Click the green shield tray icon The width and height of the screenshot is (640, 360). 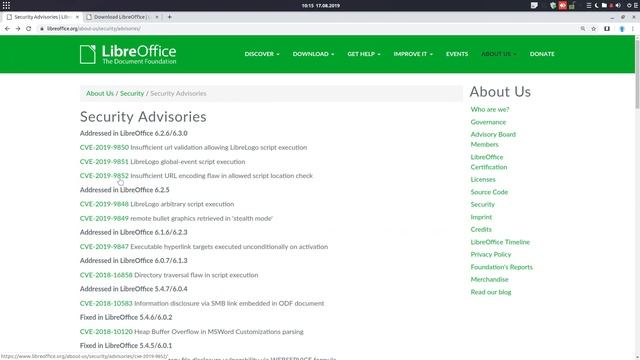[x=553, y=5]
